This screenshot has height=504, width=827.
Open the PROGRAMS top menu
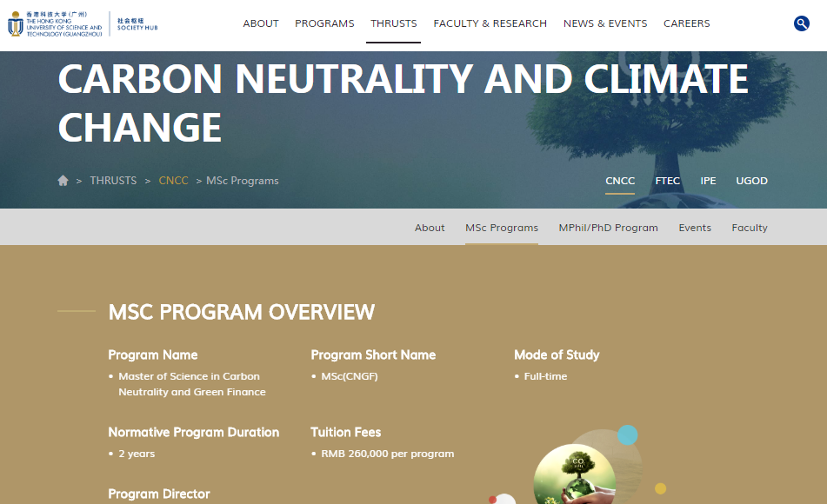pos(324,23)
